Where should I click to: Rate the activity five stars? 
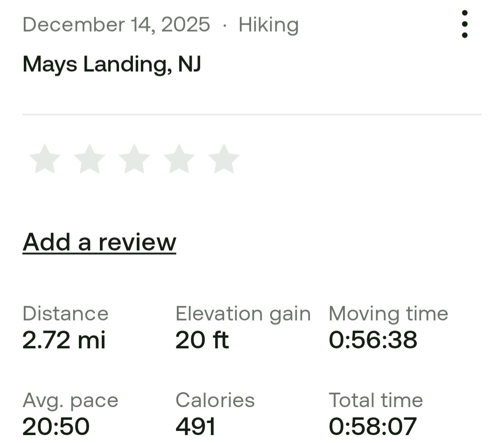[224, 159]
